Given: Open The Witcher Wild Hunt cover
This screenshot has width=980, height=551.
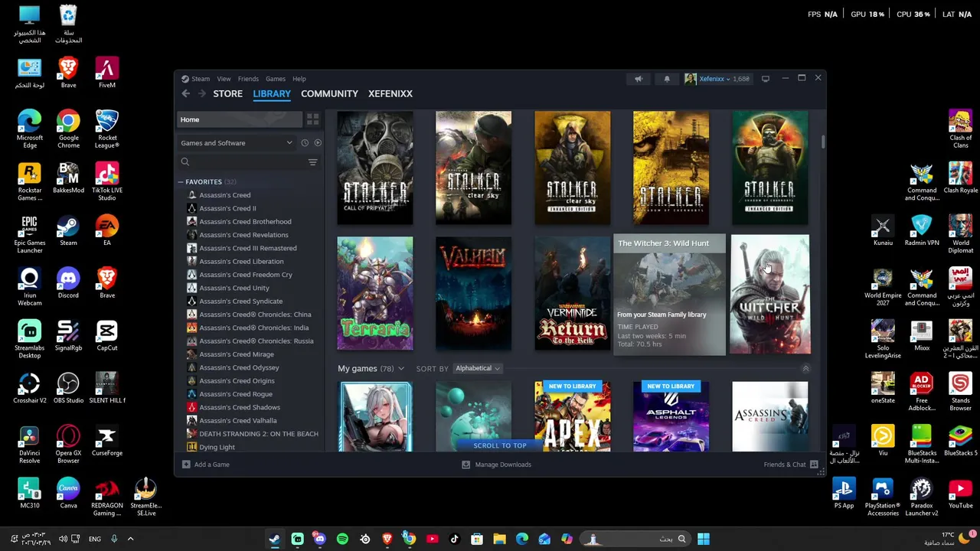Looking at the screenshot, I should pyautogui.click(x=770, y=295).
